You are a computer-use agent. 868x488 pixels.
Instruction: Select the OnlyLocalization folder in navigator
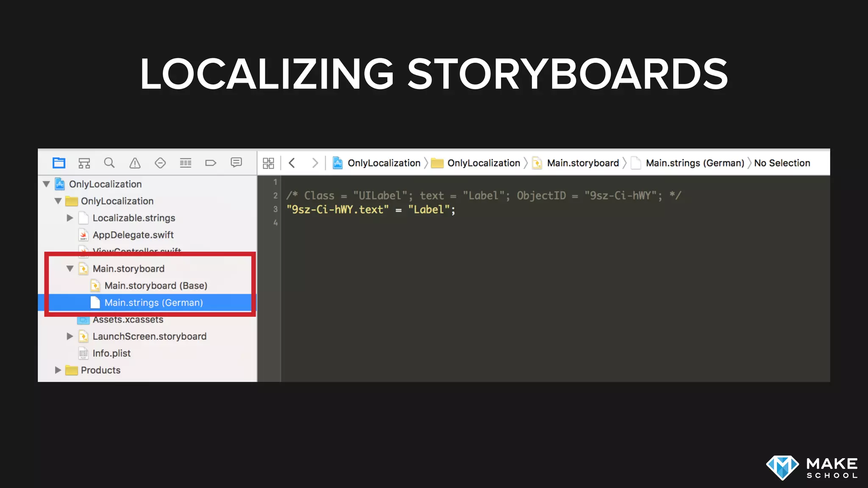(x=147, y=201)
